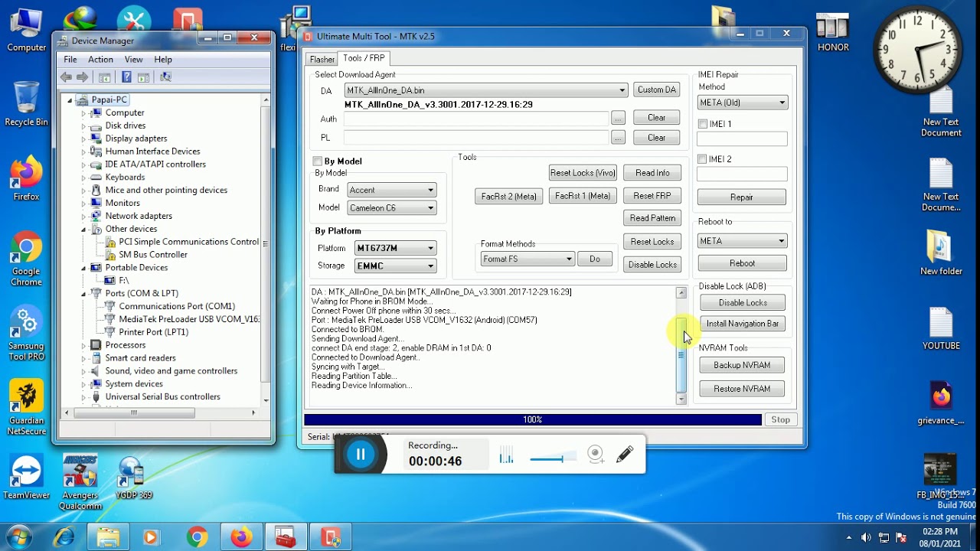Click the recorder's audio level icon
The height and width of the screenshot is (551, 980).
(506, 456)
